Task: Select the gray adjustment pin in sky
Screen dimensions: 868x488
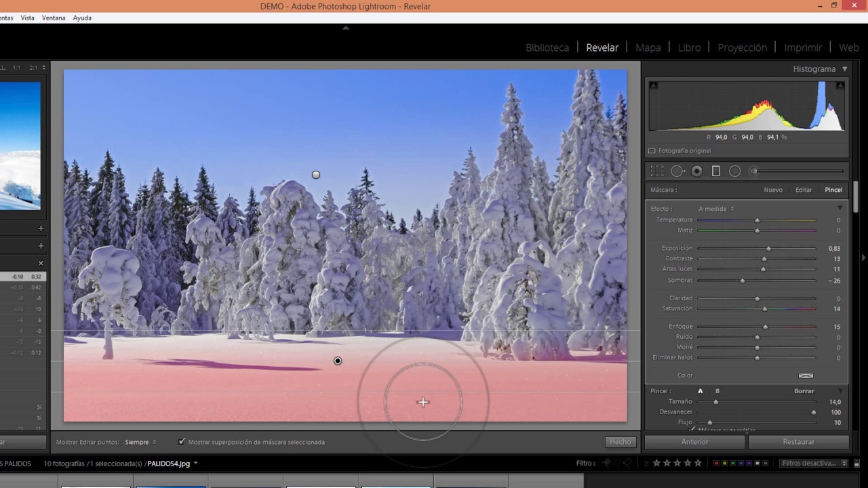Action: [316, 175]
